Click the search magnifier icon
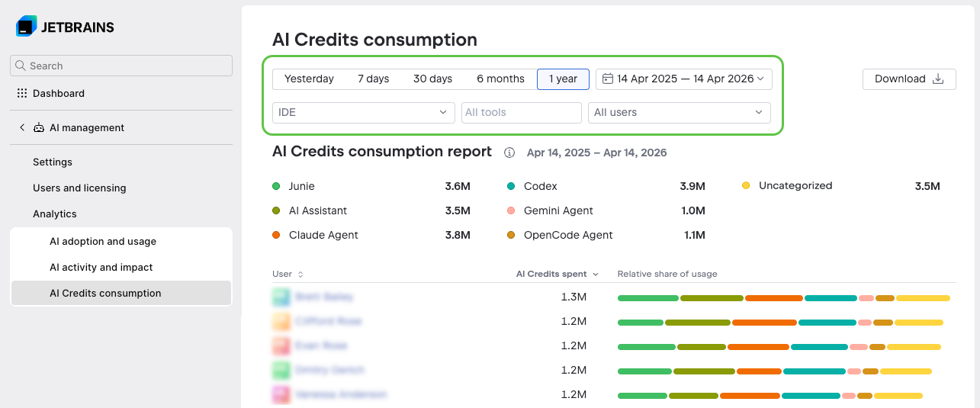 click(x=20, y=66)
